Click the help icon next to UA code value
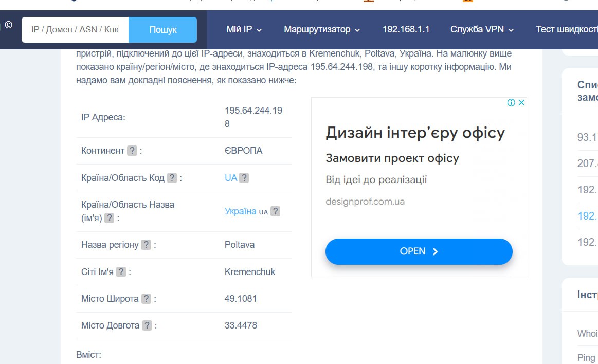The image size is (598, 364). [244, 178]
